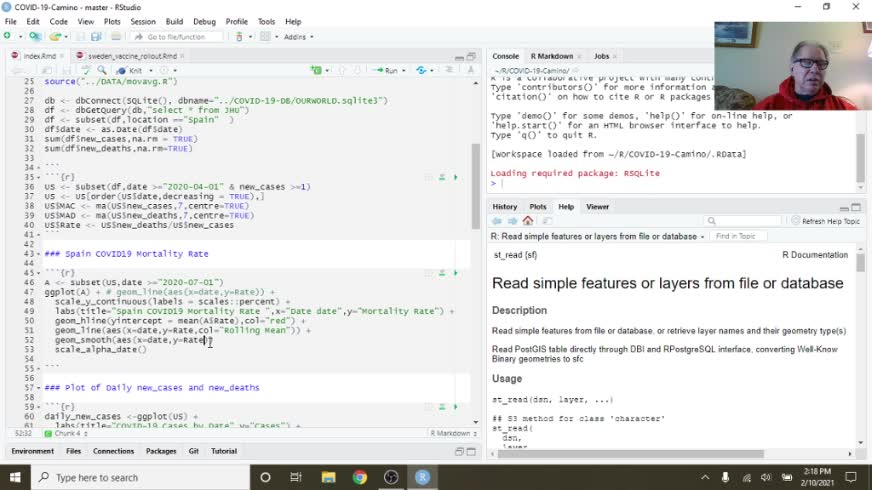Minimize the source editor pane
Image resolution: width=872 pixels, height=490 pixels.
point(459,57)
